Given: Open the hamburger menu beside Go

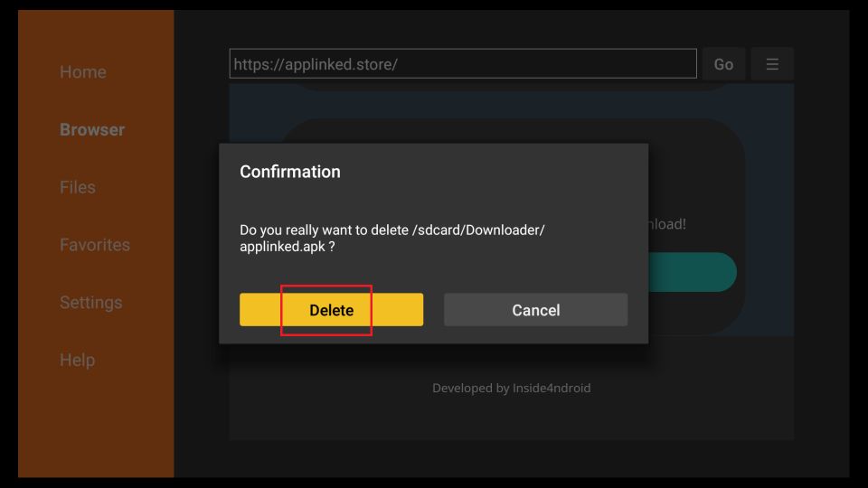Looking at the screenshot, I should 772,64.
